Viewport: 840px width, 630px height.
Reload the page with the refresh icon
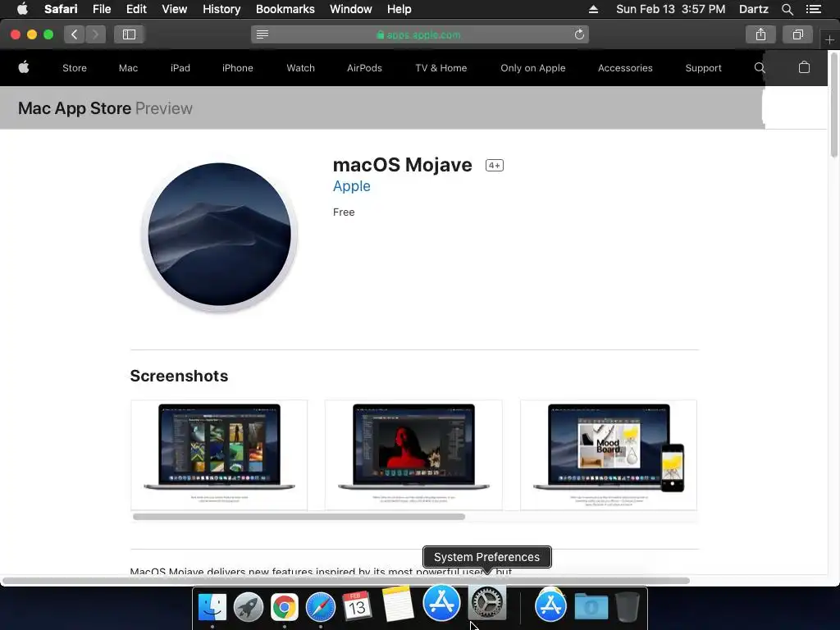tap(579, 34)
